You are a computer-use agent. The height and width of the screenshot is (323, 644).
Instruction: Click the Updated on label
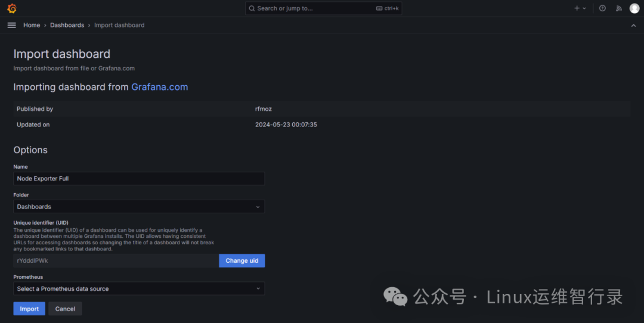coord(33,125)
